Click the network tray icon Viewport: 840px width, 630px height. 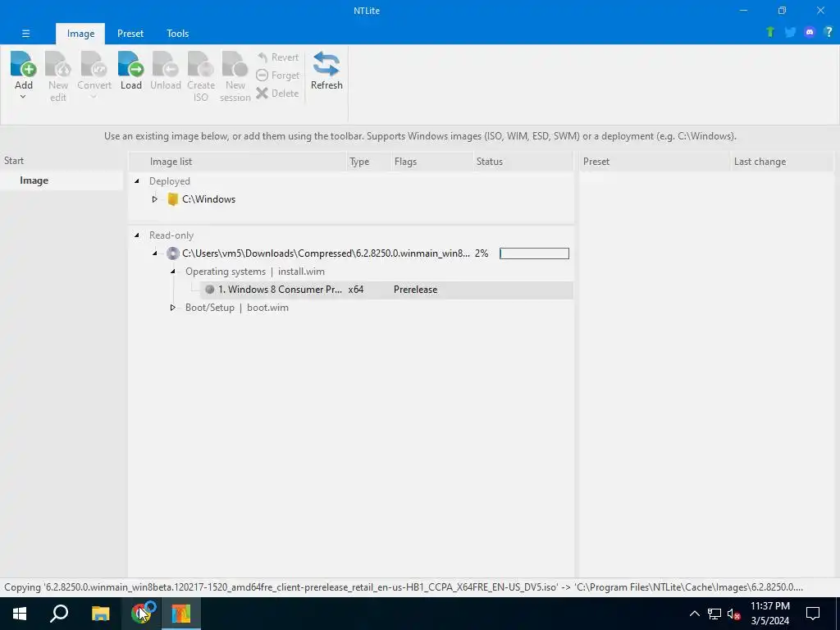click(x=714, y=614)
